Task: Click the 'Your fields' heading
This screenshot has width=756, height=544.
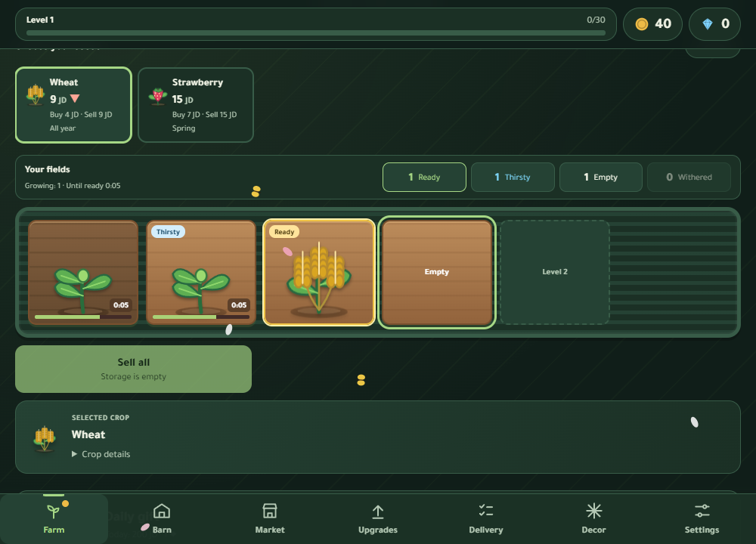Action: tap(47, 169)
